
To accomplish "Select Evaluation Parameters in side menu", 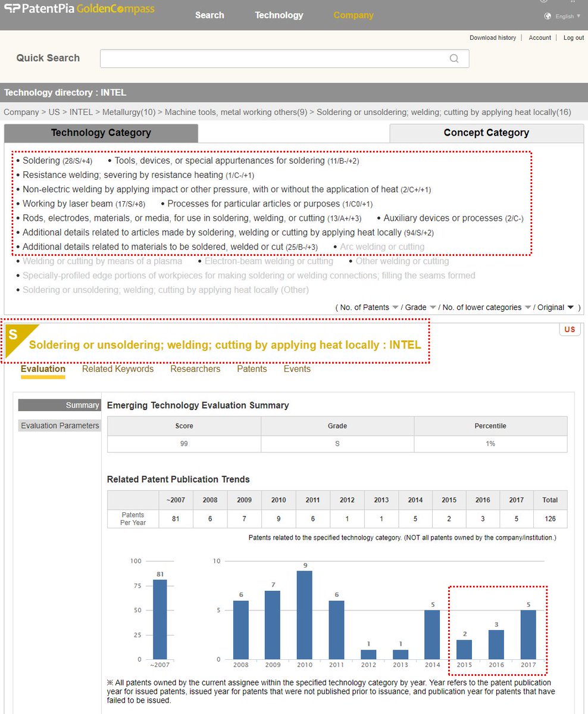I will [60, 425].
